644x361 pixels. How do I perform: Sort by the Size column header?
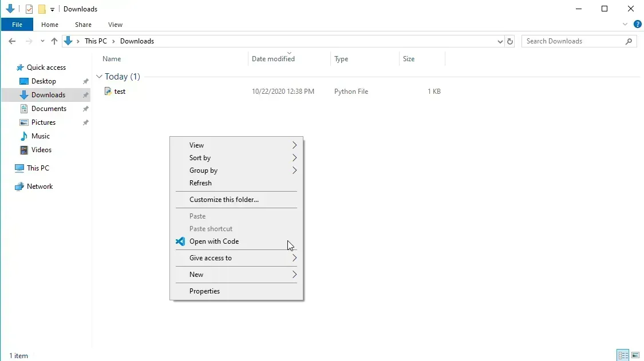point(409,59)
